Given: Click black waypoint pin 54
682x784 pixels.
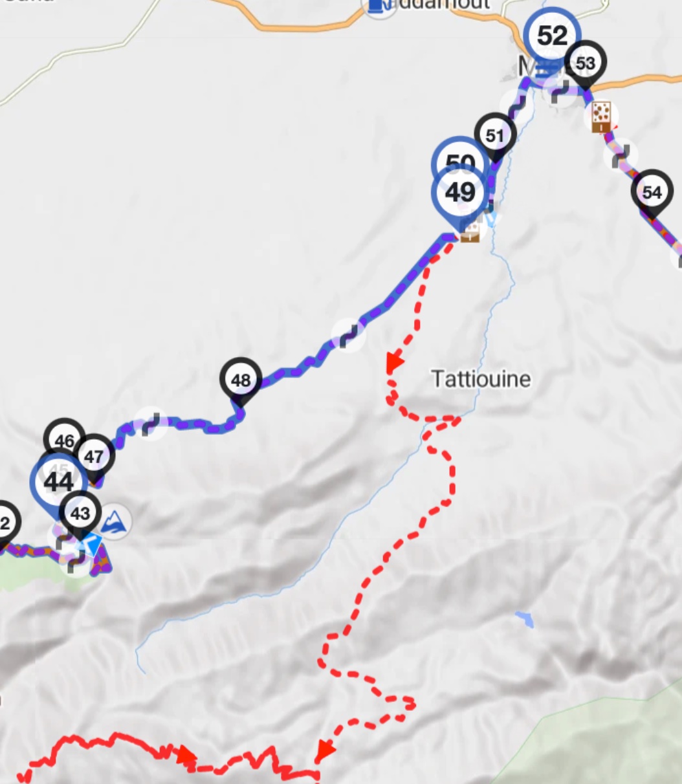Looking at the screenshot, I should click(652, 193).
